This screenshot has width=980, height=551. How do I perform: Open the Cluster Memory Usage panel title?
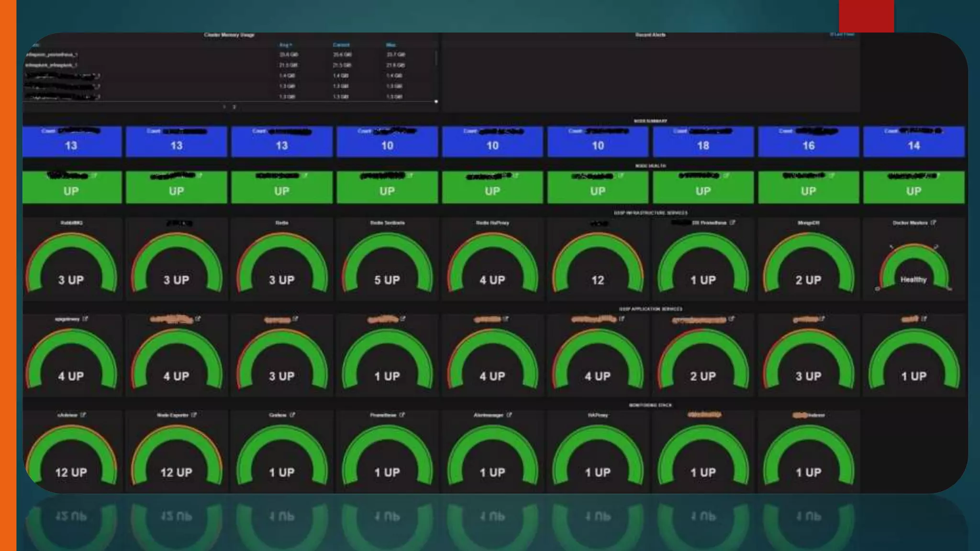pos(229,35)
